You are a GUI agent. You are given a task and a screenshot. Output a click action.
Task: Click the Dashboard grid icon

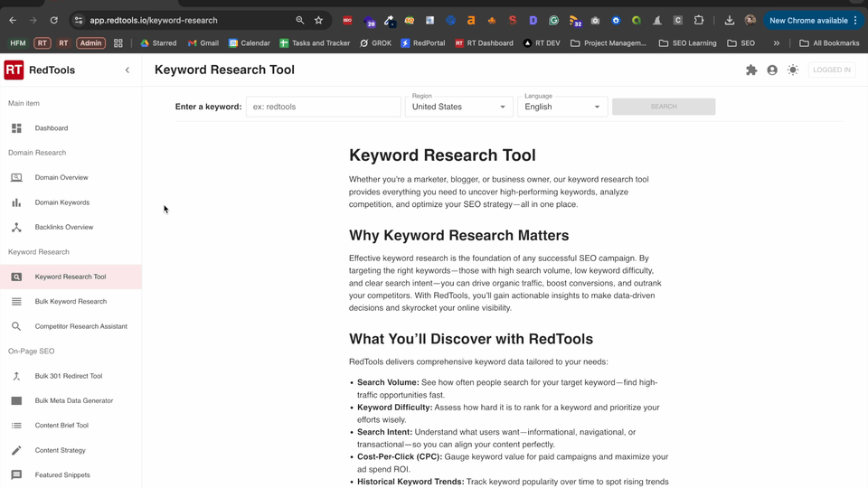click(16, 127)
